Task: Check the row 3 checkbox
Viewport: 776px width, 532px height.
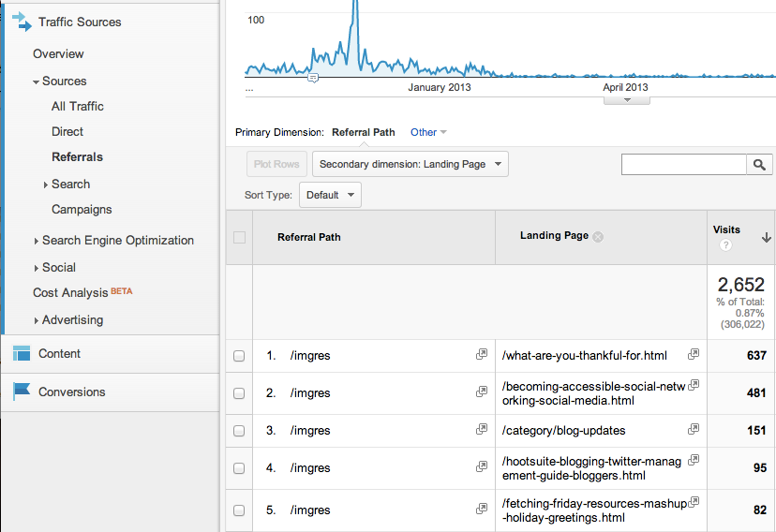Action: (239, 431)
